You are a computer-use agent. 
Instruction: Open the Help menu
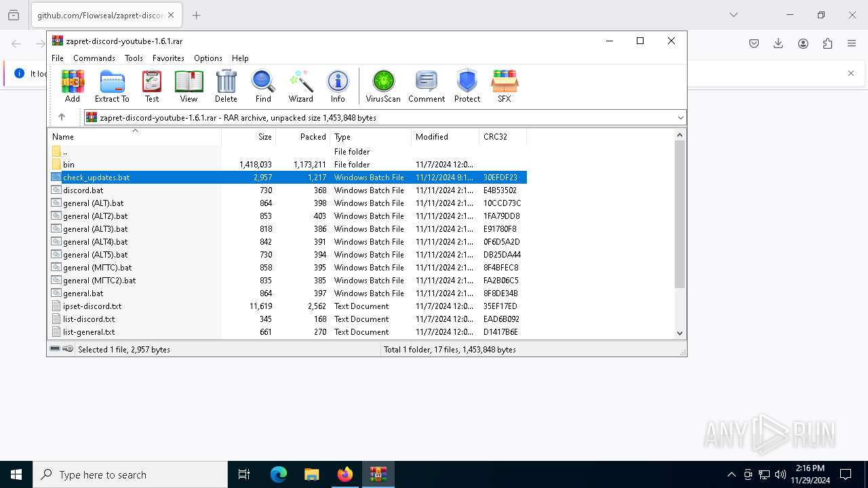pos(240,58)
